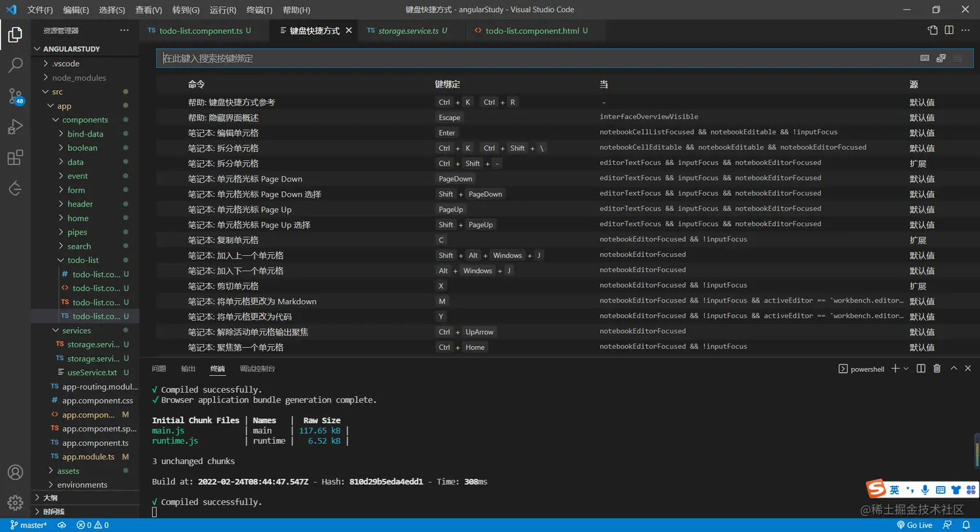Close the 键盘快捷方式 tab

[349, 30]
